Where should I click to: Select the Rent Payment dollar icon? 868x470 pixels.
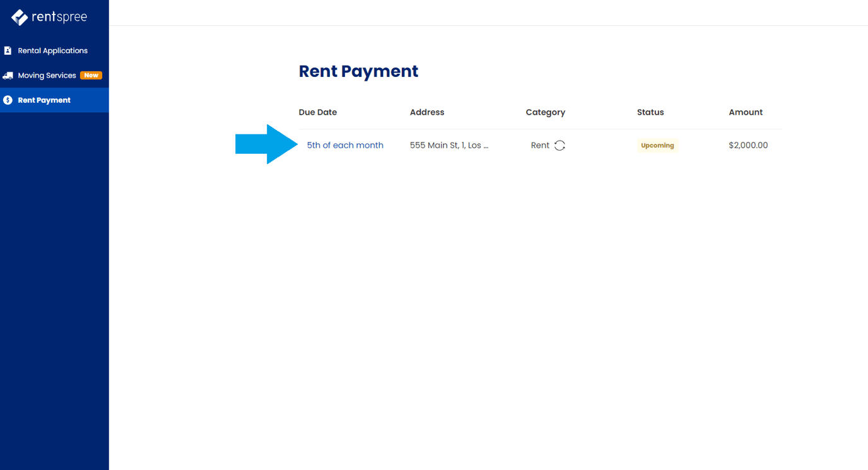click(8, 100)
